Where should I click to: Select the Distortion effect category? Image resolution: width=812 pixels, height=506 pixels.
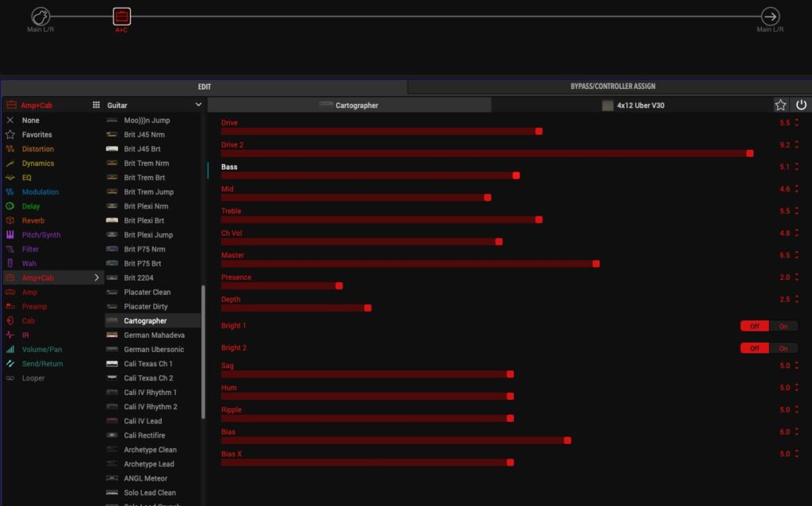coord(38,149)
